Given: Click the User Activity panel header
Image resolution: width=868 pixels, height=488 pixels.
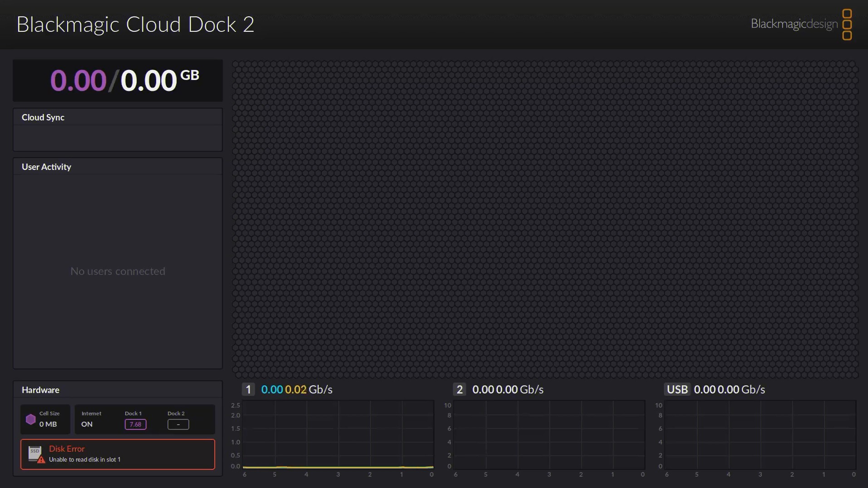Looking at the screenshot, I should (118, 167).
